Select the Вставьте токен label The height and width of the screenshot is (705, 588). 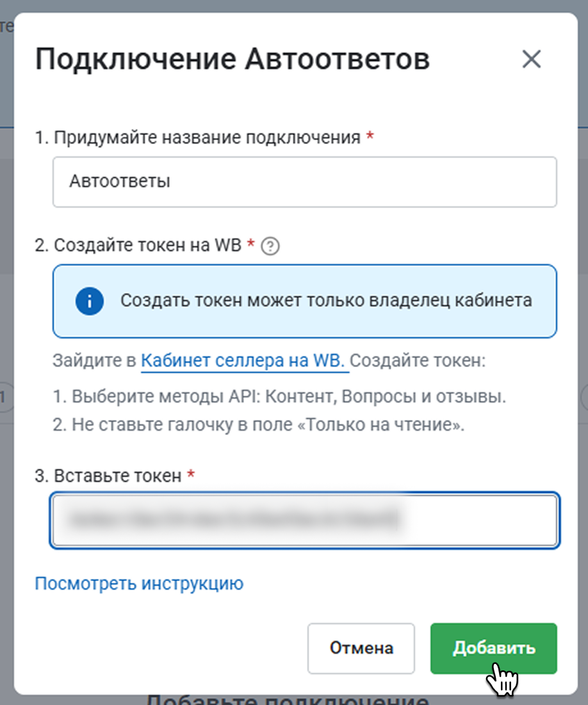tap(108, 476)
